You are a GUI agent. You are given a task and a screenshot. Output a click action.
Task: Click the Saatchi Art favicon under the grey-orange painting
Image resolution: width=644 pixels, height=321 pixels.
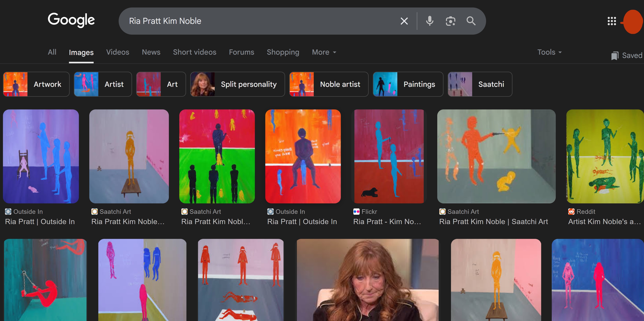tap(442, 212)
